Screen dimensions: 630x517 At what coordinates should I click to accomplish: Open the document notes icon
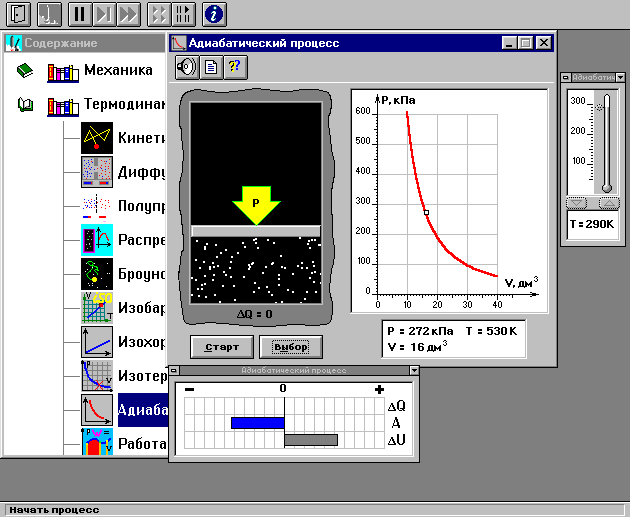point(210,67)
